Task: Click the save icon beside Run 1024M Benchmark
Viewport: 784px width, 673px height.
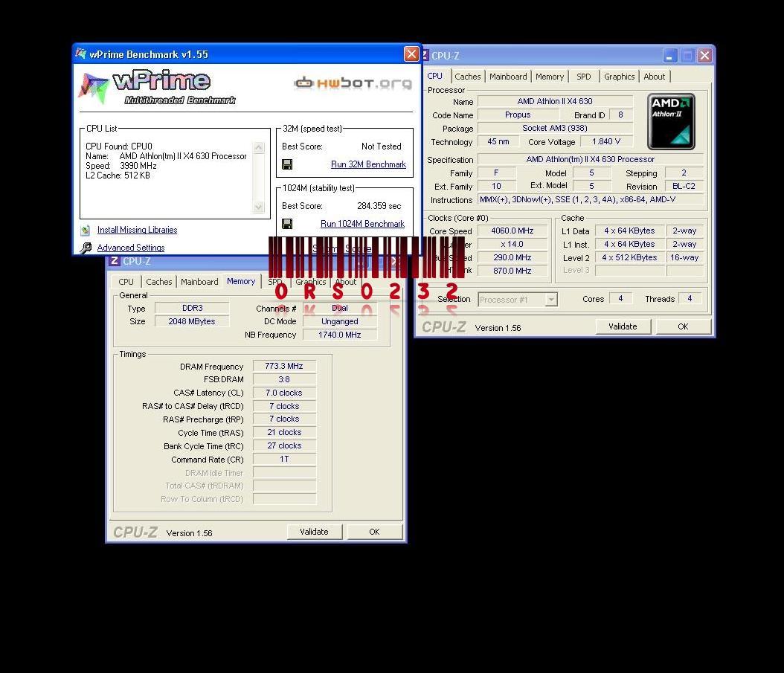Action: point(287,224)
